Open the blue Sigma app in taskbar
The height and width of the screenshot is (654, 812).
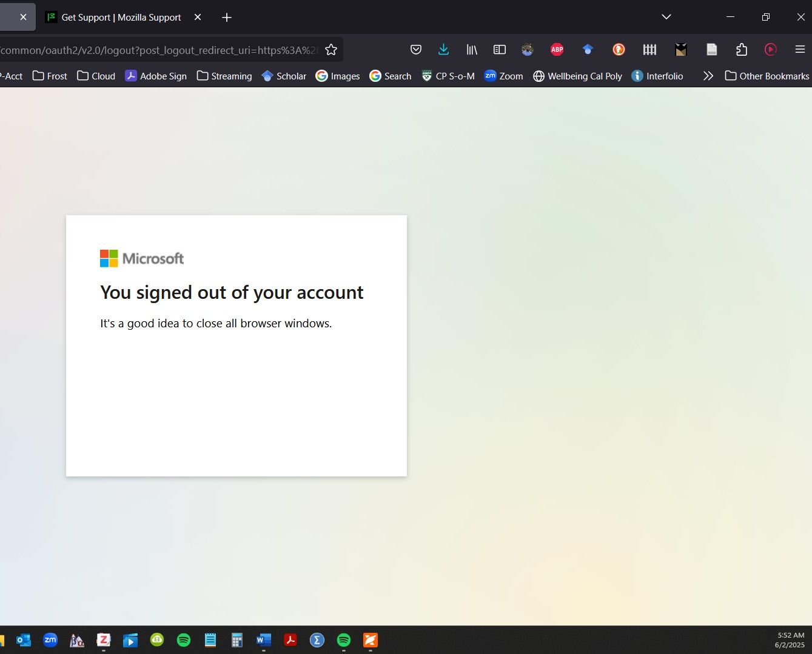click(x=317, y=640)
